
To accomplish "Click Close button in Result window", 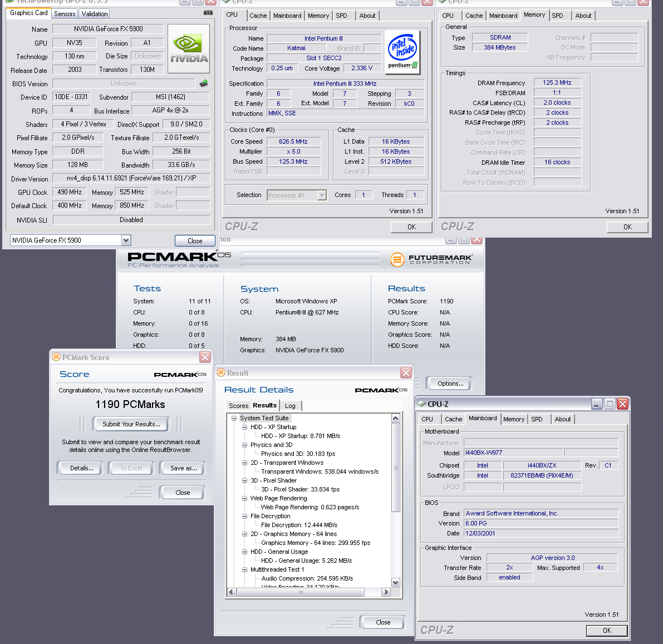I will tap(383, 622).
